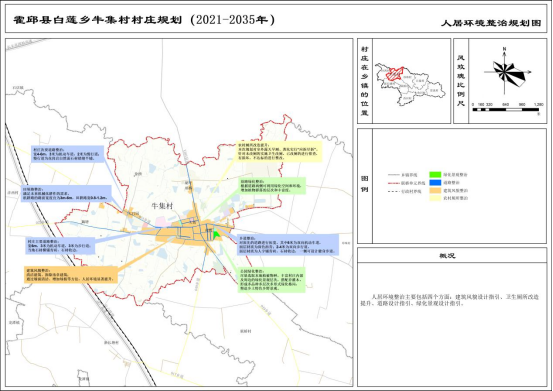This screenshot has height=391, width=553.
Task: Click the black and white scale bar
Action: (505, 110)
